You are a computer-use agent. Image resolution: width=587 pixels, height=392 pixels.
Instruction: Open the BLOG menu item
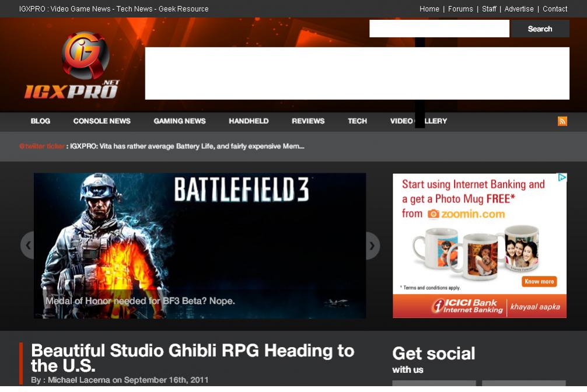(x=40, y=121)
